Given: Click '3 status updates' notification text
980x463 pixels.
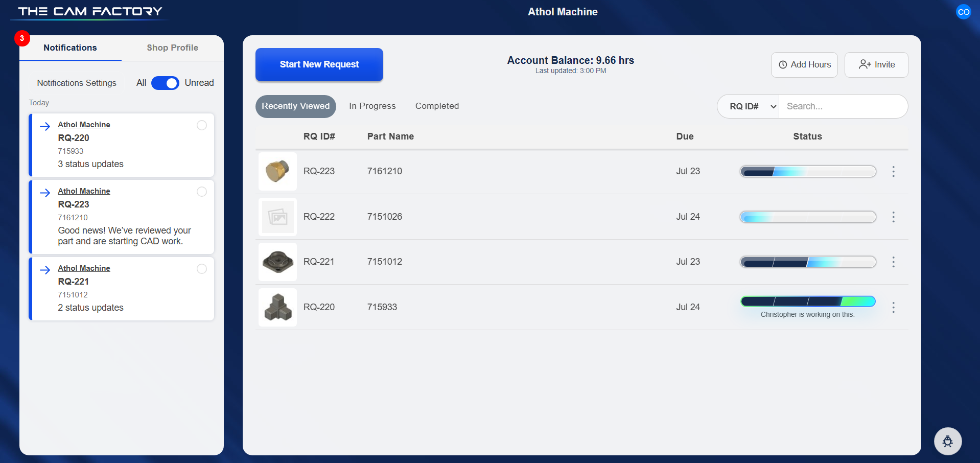Looking at the screenshot, I should (x=90, y=164).
